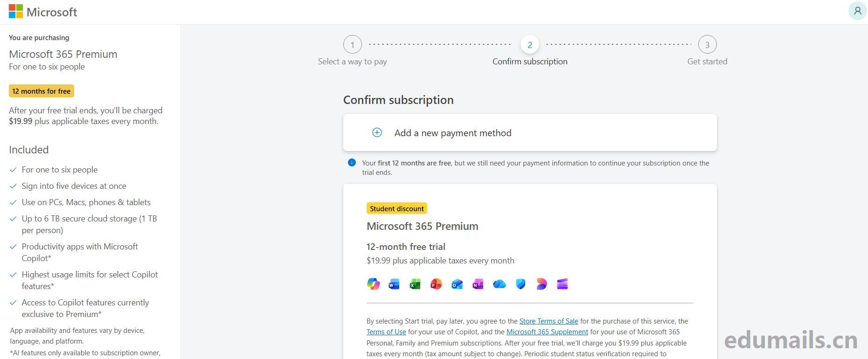
Task: Click the plus icon to add payment
Action: [x=377, y=133]
